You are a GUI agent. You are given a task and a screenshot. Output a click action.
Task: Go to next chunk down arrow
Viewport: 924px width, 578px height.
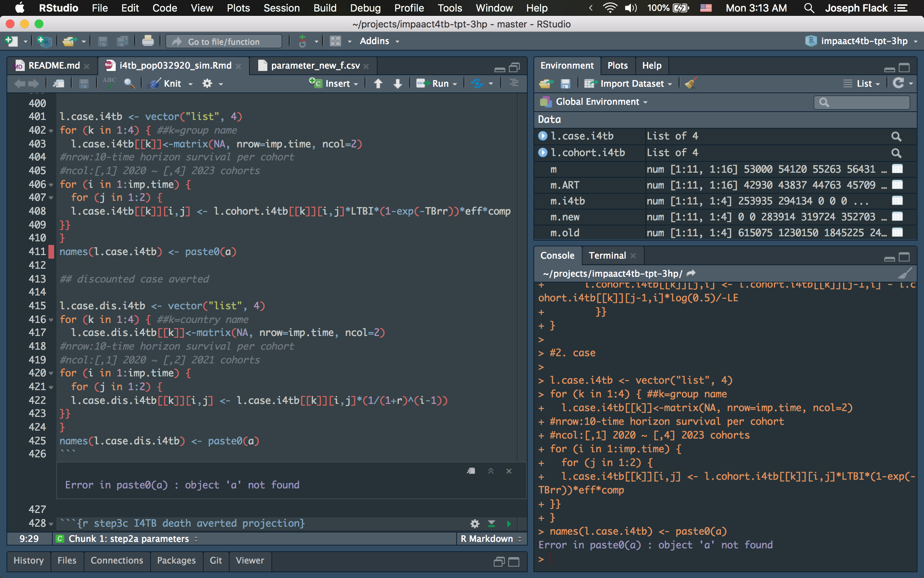tap(397, 83)
